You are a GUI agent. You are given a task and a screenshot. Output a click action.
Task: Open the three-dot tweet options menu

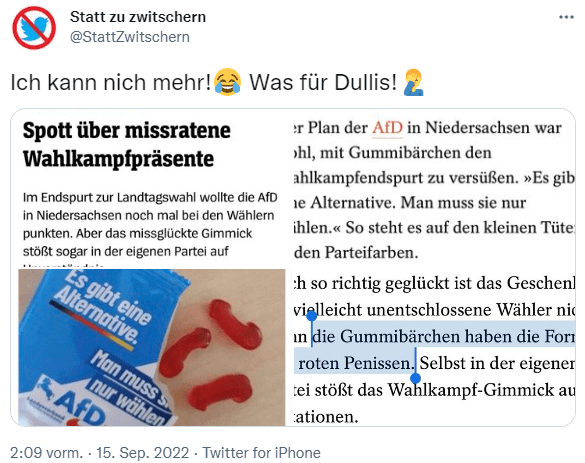click(566, 17)
